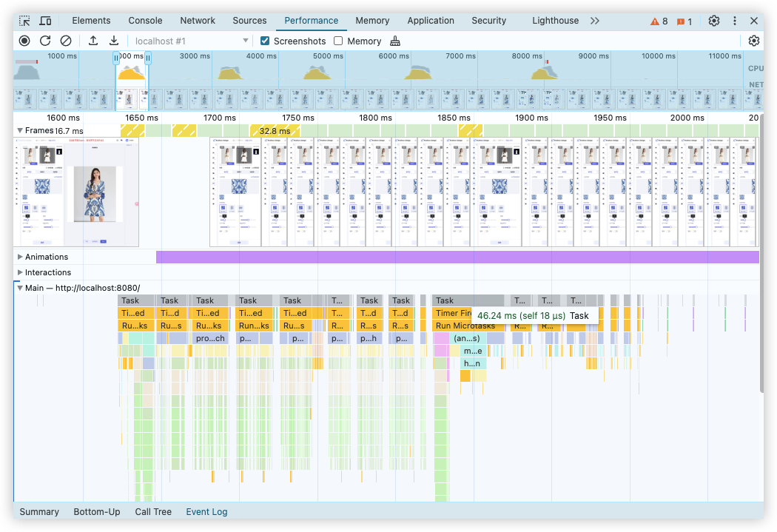Screen dimensions: 777x532
Task: Select the "h...n" flame chart entry
Action: tap(473, 363)
